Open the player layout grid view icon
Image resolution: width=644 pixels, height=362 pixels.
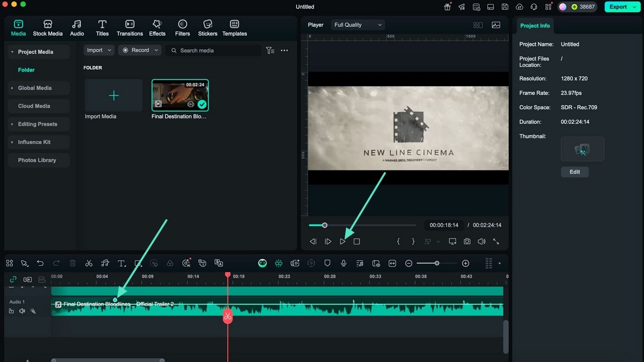478,25
